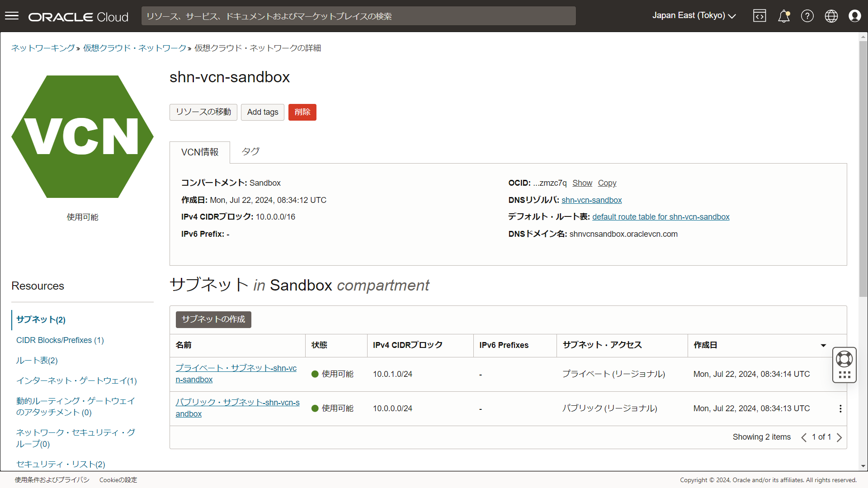Click the Oracle Cloud logo
868x488 pixels.
tap(78, 17)
